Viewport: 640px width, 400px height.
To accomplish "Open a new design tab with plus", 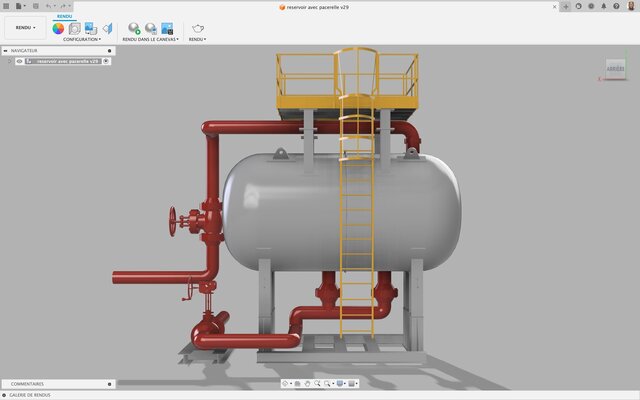I will click(566, 6).
